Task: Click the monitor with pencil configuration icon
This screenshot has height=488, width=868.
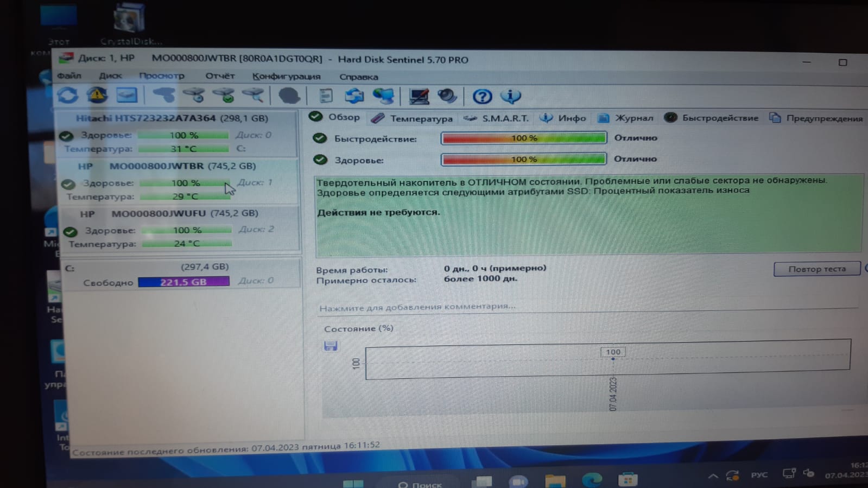Action: click(419, 97)
